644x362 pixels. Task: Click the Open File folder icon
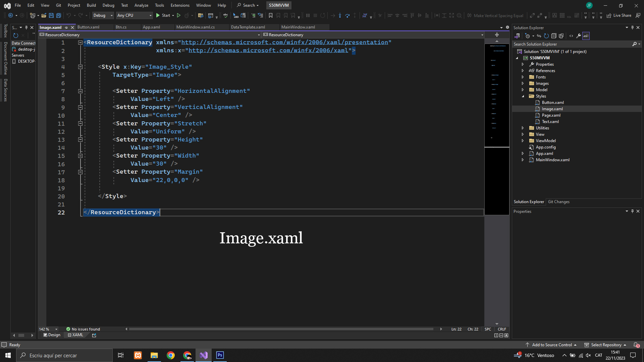click(x=44, y=15)
